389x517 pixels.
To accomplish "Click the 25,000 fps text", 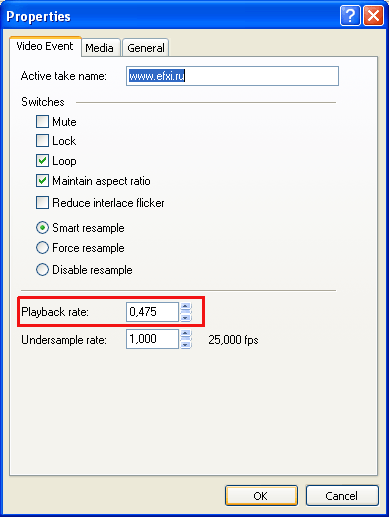I will tap(233, 340).
